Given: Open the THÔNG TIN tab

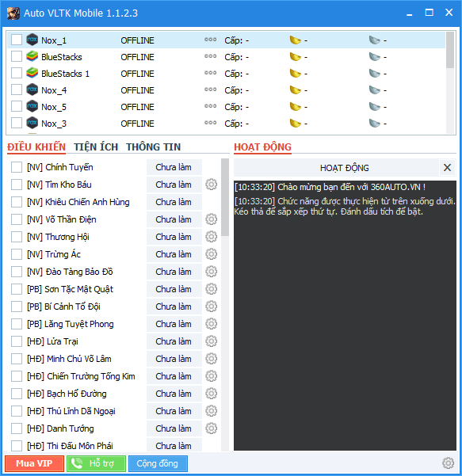Looking at the screenshot, I should coord(154,147).
